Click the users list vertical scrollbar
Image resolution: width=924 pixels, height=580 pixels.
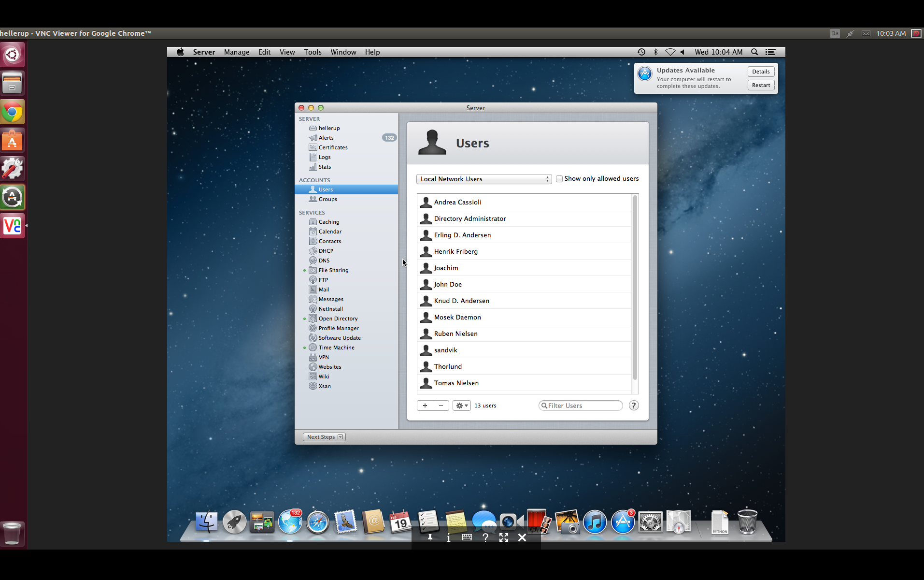click(635, 288)
